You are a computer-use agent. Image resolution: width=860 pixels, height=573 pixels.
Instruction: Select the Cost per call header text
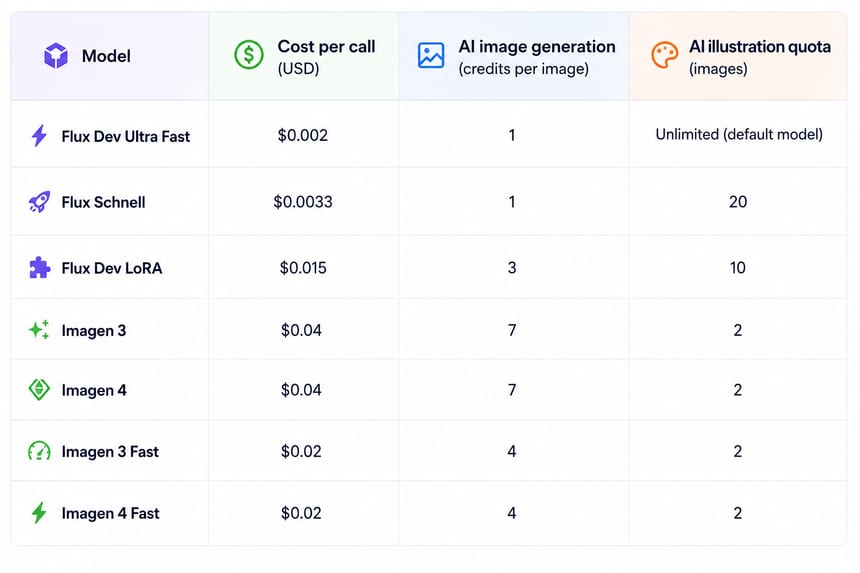coord(326,47)
